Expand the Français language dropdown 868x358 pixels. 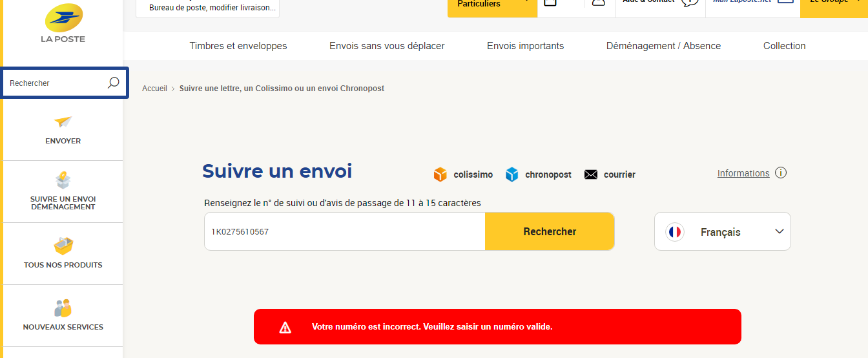(723, 231)
